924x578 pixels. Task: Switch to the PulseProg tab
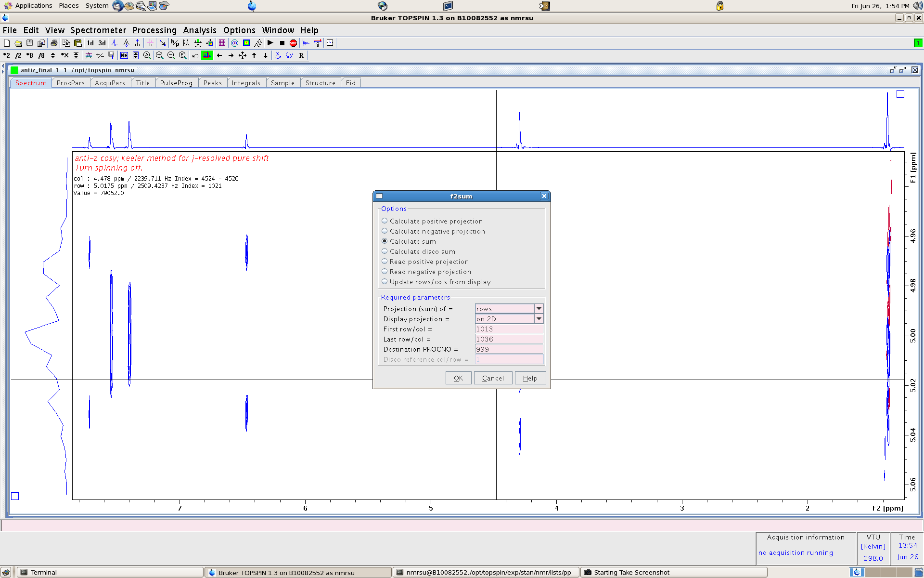click(x=176, y=83)
